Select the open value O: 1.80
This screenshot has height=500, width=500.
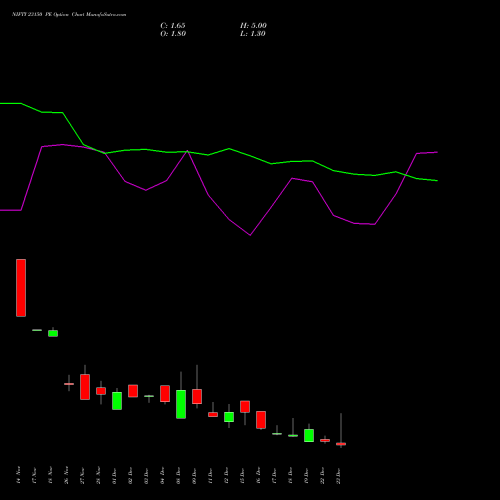click(x=173, y=34)
